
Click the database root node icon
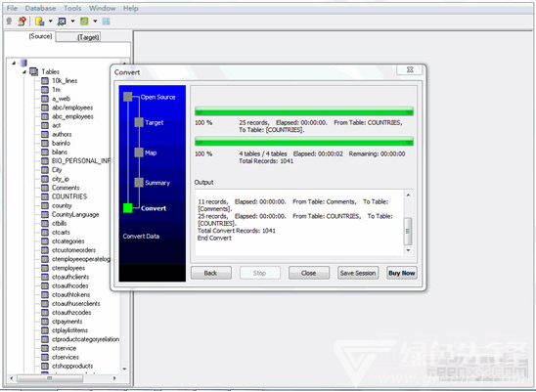pos(23,63)
